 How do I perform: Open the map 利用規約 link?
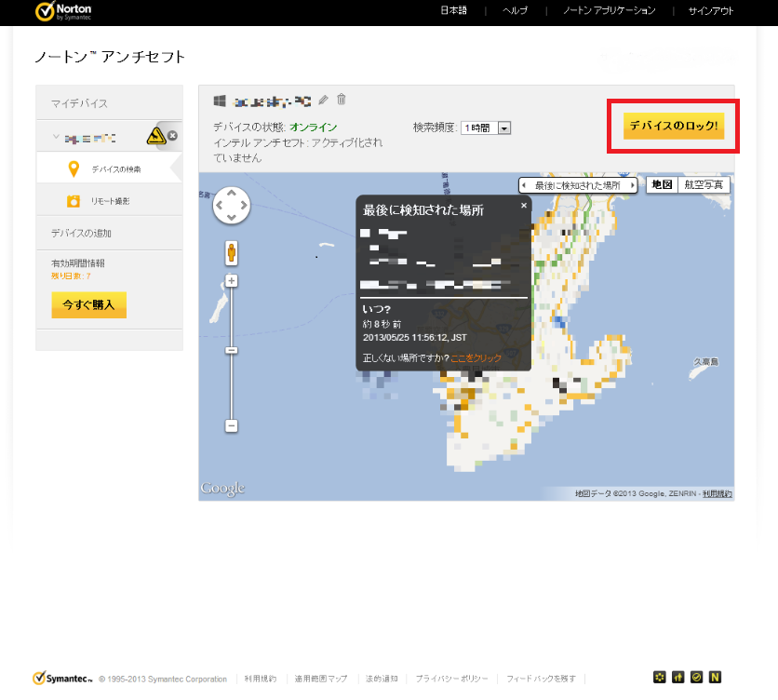pos(717,493)
